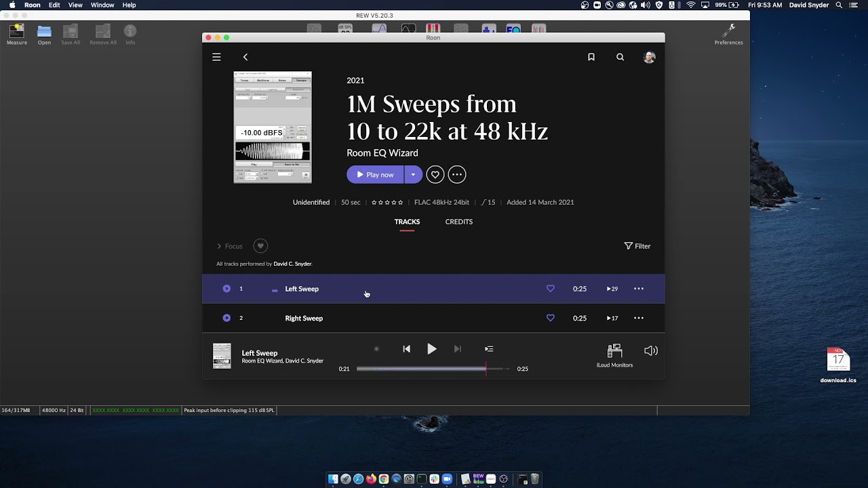Click Measure in REW toolbar
This screenshot has height=488, width=868.
(17, 35)
